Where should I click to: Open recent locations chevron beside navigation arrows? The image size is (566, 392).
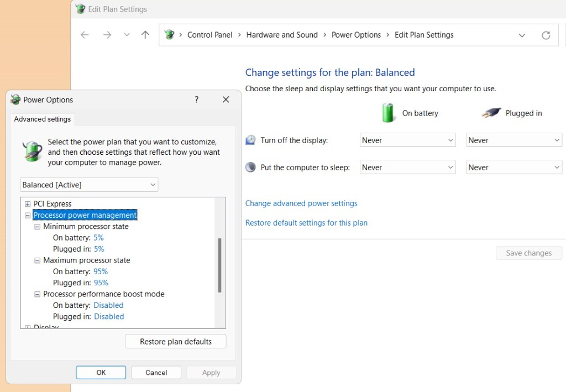coord(127,35)
